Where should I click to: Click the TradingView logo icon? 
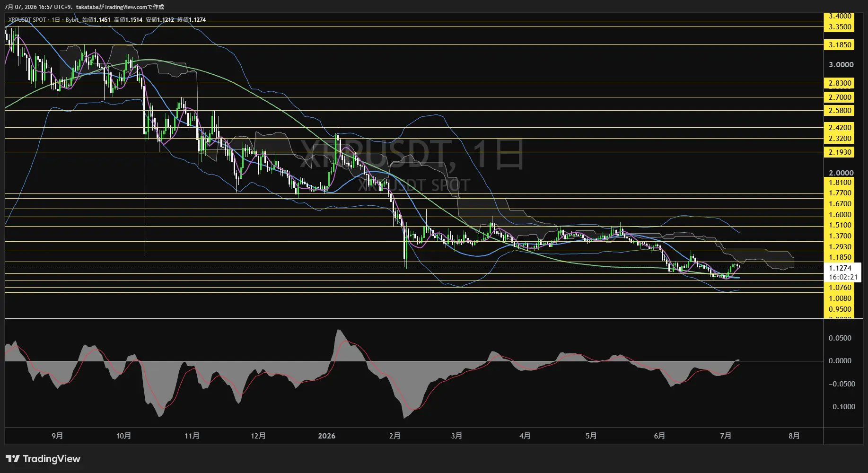coord(12,459)
